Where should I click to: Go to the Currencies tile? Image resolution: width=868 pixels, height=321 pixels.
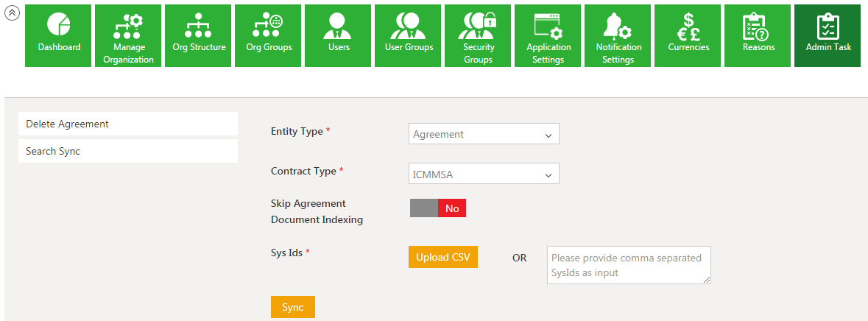click(x=688, y=35)
